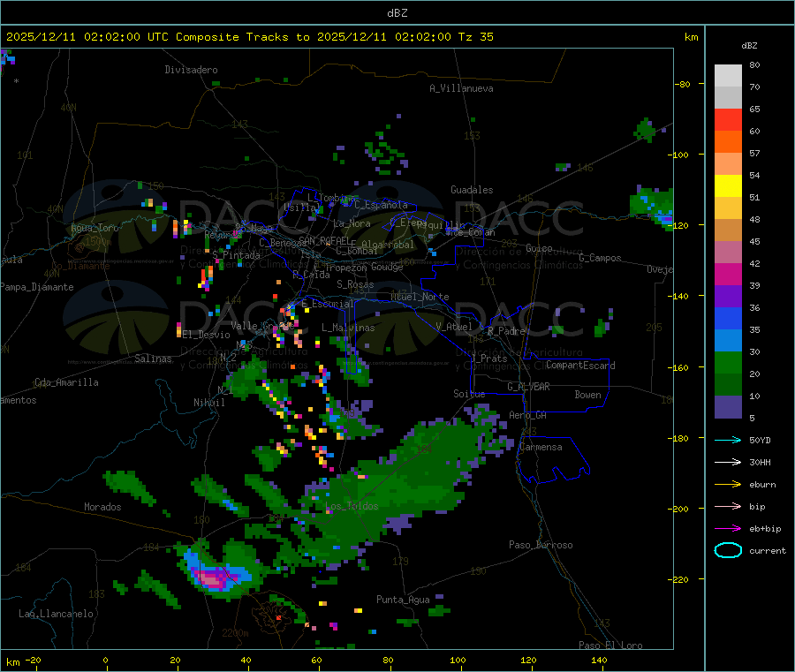Screen dimensions: 795x672
Task: Click the 'Pampa_Diamante' map label
Action: (36, 287)
